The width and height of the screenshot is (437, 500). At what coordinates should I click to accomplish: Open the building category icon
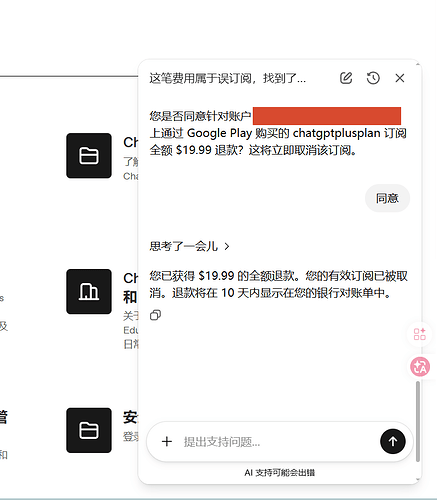point(89,292)
